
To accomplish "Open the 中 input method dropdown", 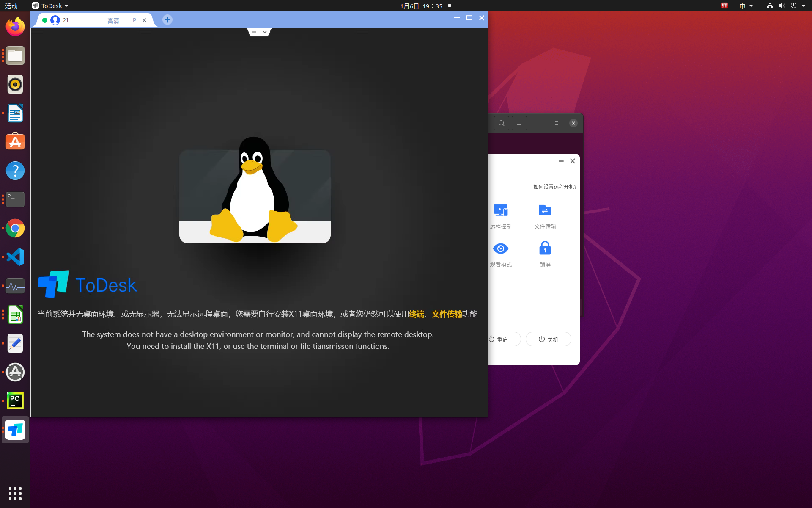I will coord(746,6).
